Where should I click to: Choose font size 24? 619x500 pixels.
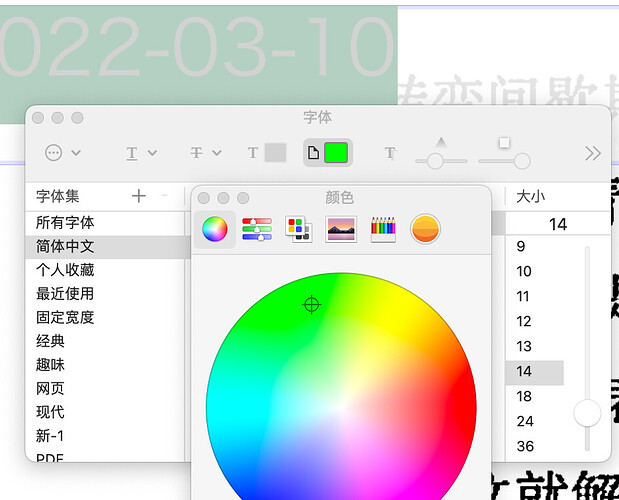click(x=535, y=421)
